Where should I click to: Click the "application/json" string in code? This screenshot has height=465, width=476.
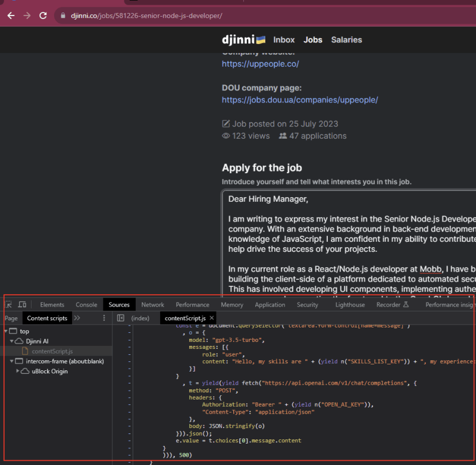point(284,412)
